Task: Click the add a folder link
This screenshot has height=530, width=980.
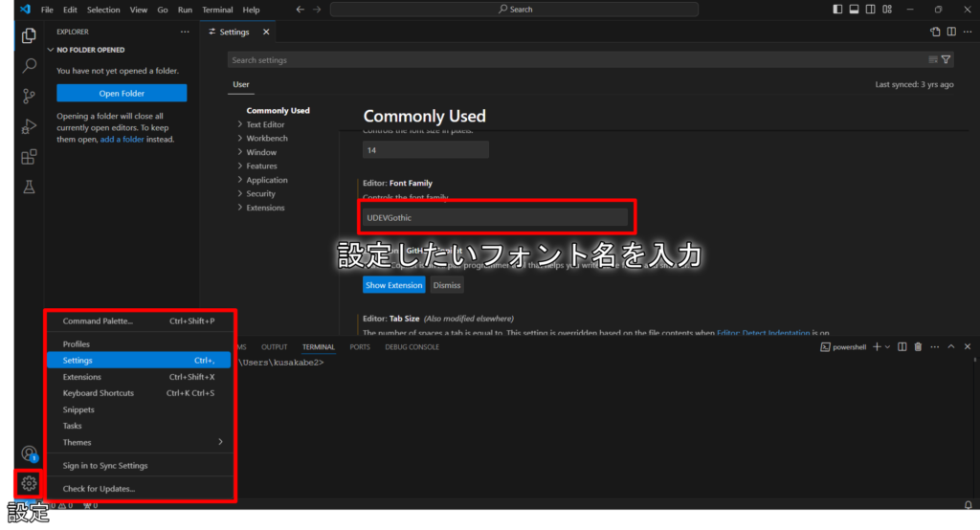Action: [122, 140]
